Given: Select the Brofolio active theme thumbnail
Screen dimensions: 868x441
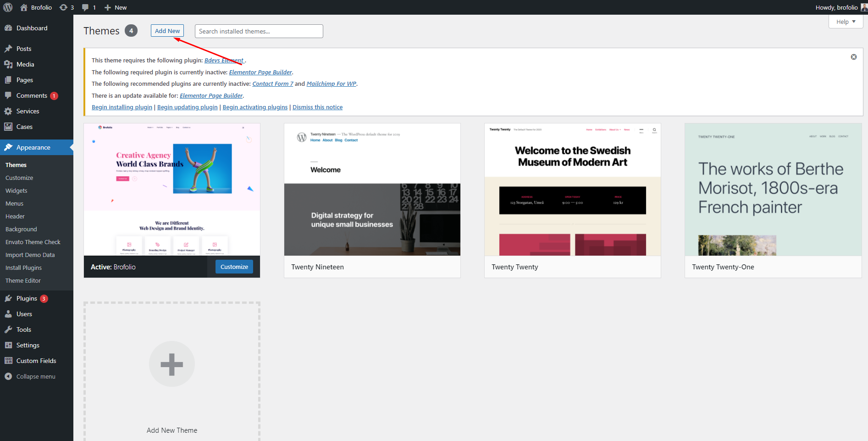Looking at the screenshot, I should (x=172, y=190).
